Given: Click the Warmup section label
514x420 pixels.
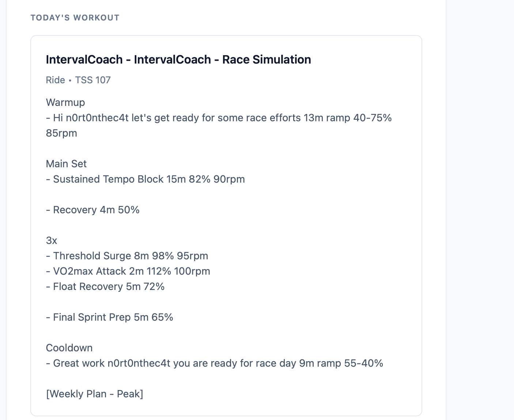Looking at the screenshot, I should point(65,102).
